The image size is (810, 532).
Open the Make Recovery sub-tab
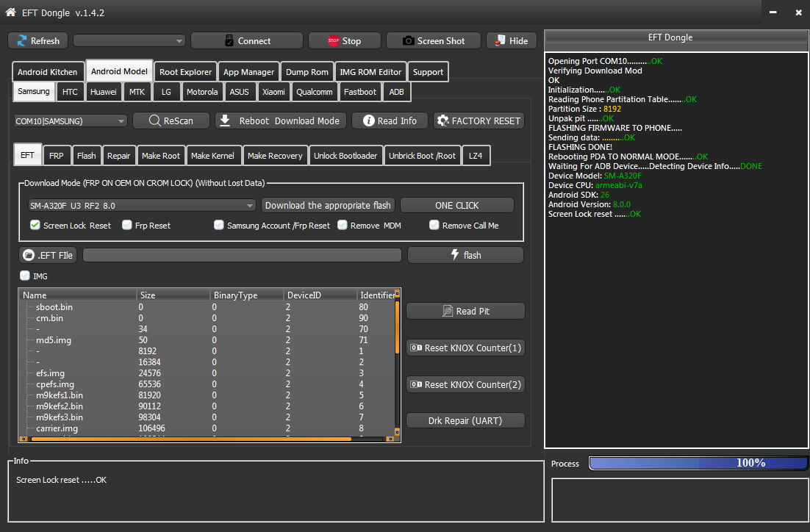[x=275, y=156]
